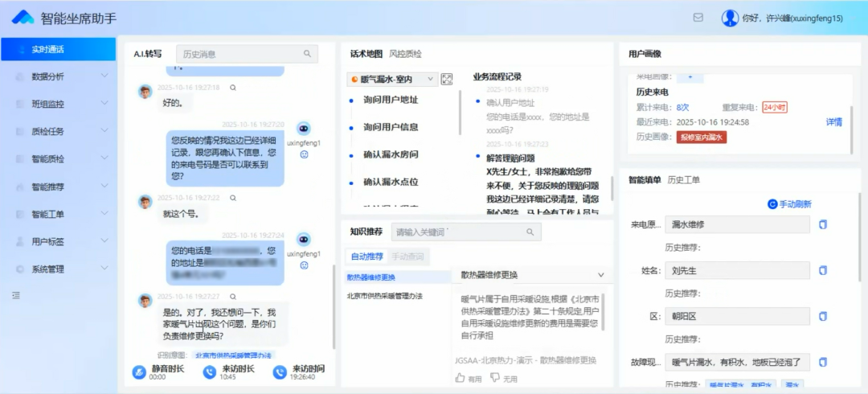This screenshot has height=394, width=868.
Task: Click the thumbs-down 无用 icon
Action: pyautogui.click(x=496, y=377)
